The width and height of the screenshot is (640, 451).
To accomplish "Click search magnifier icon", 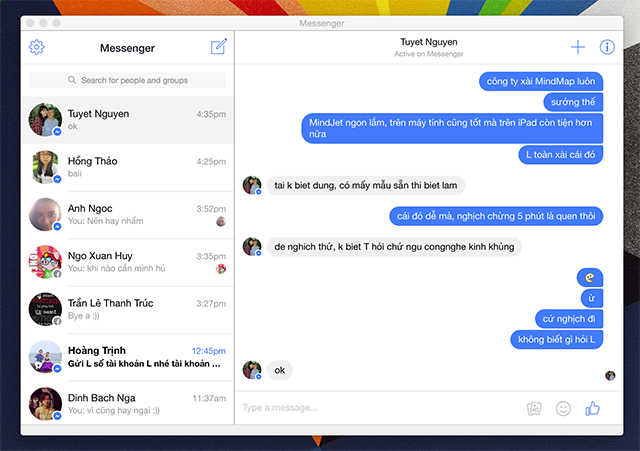I will pyautogui.click(x=72, y=80).
